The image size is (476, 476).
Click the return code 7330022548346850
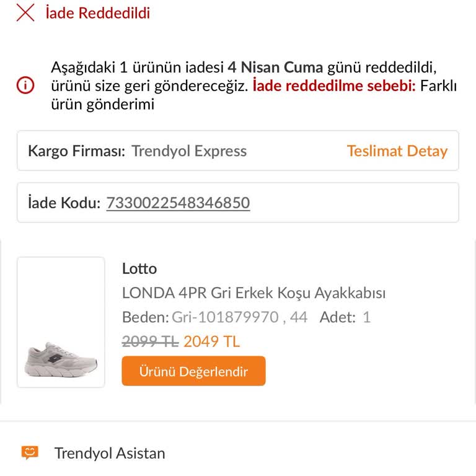point(178,203)
